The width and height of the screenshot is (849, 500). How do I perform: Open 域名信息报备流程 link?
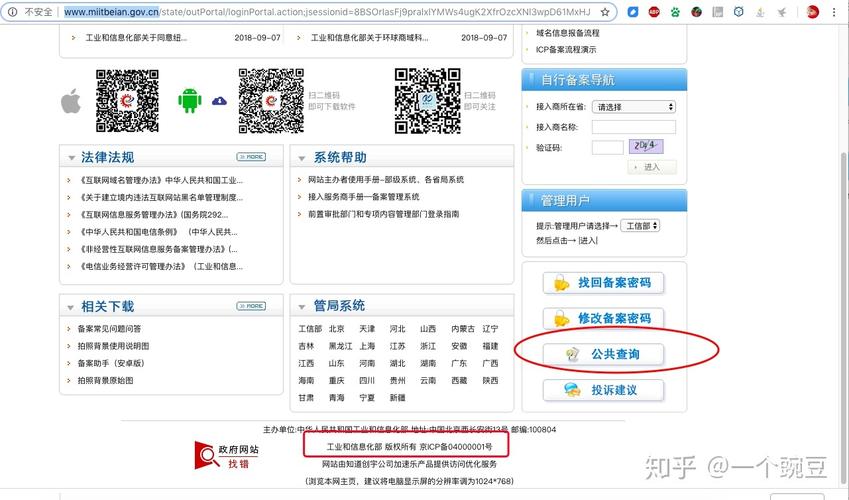tap(567, 33)
